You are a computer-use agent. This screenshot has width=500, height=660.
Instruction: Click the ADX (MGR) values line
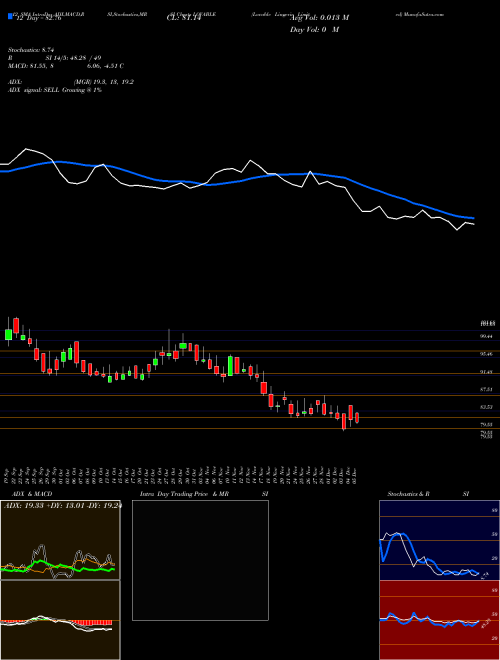tap(71, 82)
